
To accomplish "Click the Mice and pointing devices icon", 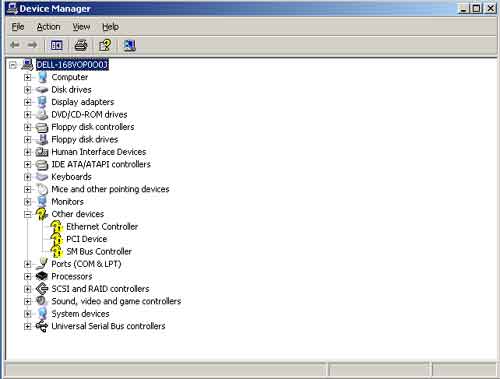I will click(42, 189).
